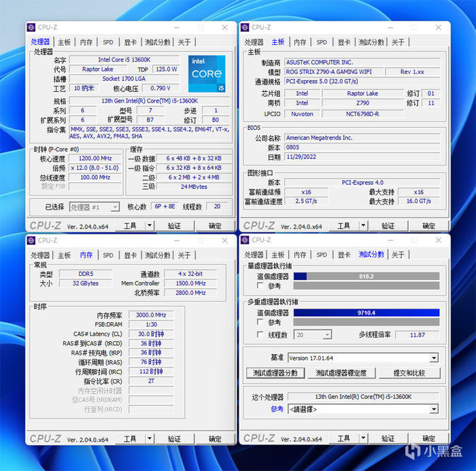Click single thread score bar 818.2
476x471 pixels.
367,276
